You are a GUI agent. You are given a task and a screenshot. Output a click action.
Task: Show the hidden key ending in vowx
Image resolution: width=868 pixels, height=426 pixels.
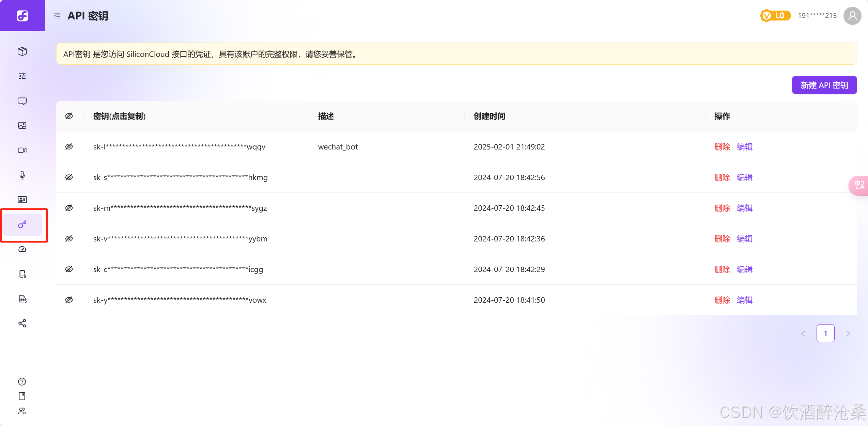pyautogui.click(x=69, y=300)
